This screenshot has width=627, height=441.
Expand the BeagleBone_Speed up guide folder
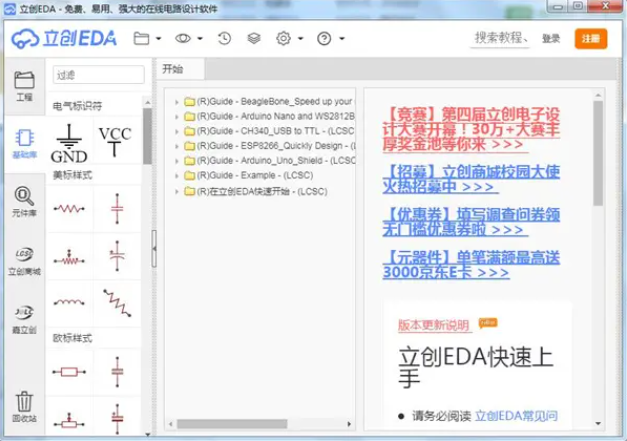click(x=176, y=102)
